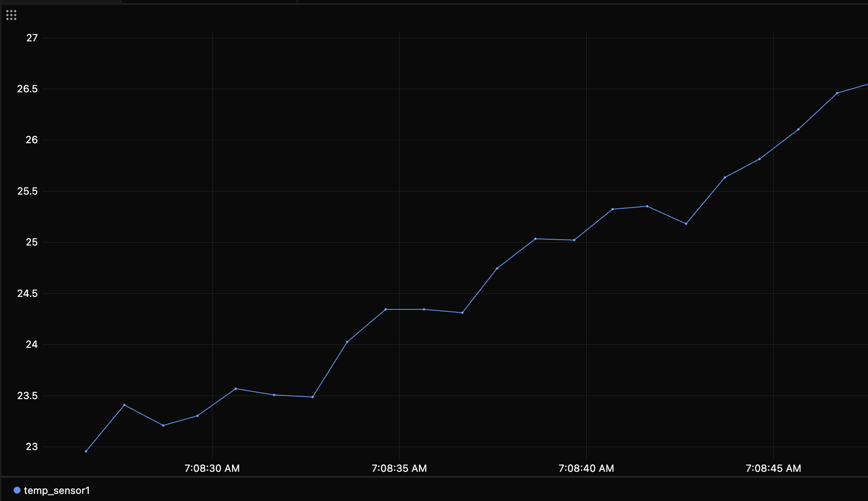Click the first data point below 23

point(86,451)
